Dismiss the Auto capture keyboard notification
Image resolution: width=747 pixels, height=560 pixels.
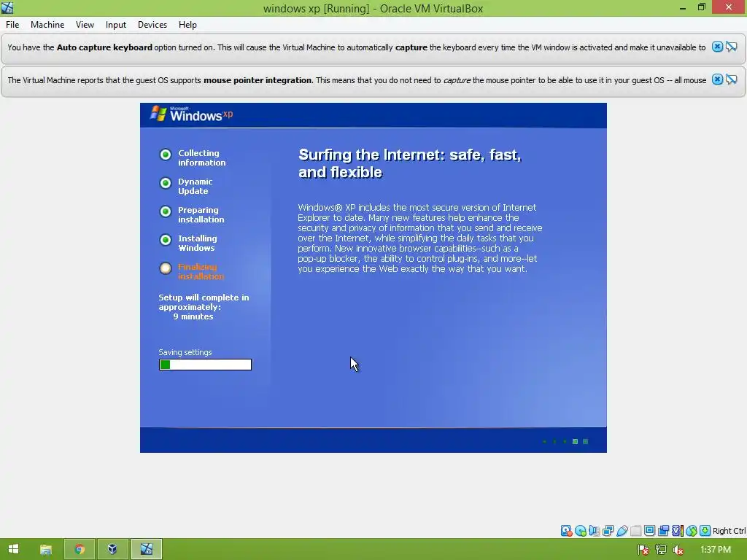tap(717, 47)
